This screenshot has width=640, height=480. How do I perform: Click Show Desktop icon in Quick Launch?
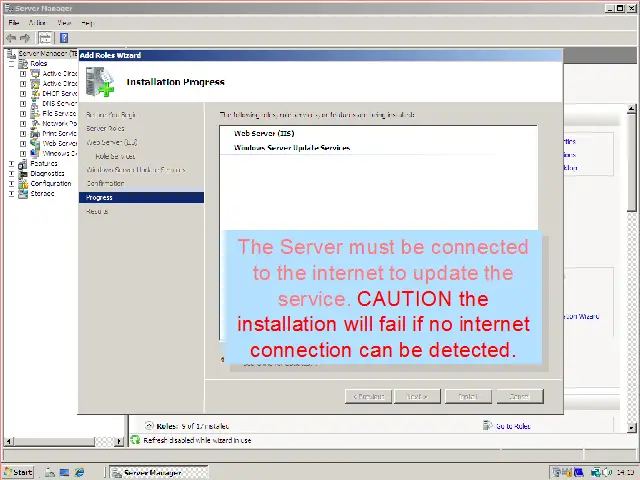point(64,472)
